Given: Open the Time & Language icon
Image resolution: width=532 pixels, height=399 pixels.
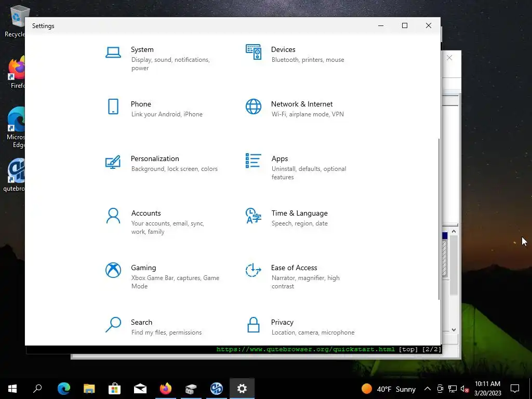Looking at the screenshot, I should [254, 216].
